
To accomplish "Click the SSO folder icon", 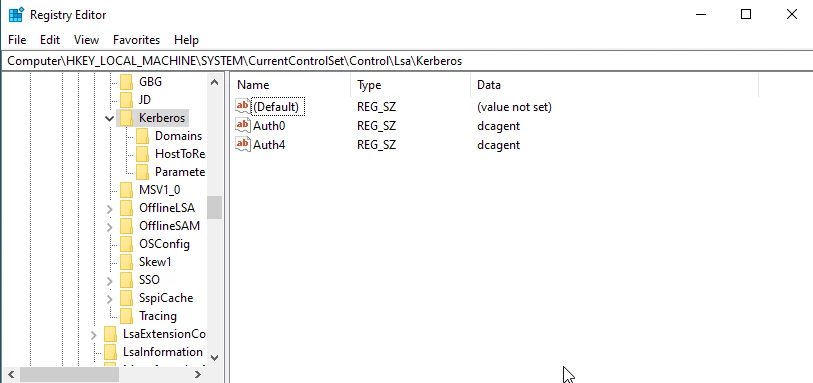I will click(126, 280).
